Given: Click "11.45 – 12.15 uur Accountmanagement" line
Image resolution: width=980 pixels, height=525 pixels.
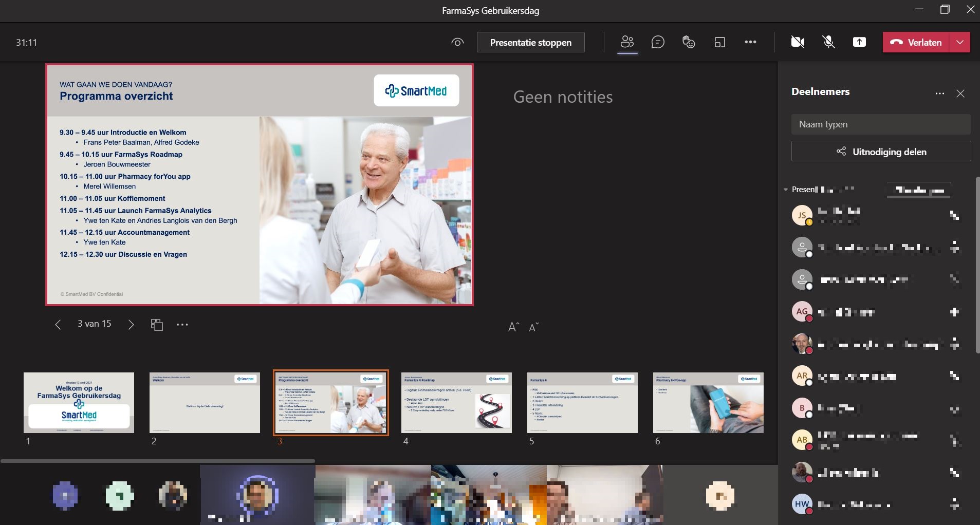Looking at the screenshot, I should click(x=124, y=232).
